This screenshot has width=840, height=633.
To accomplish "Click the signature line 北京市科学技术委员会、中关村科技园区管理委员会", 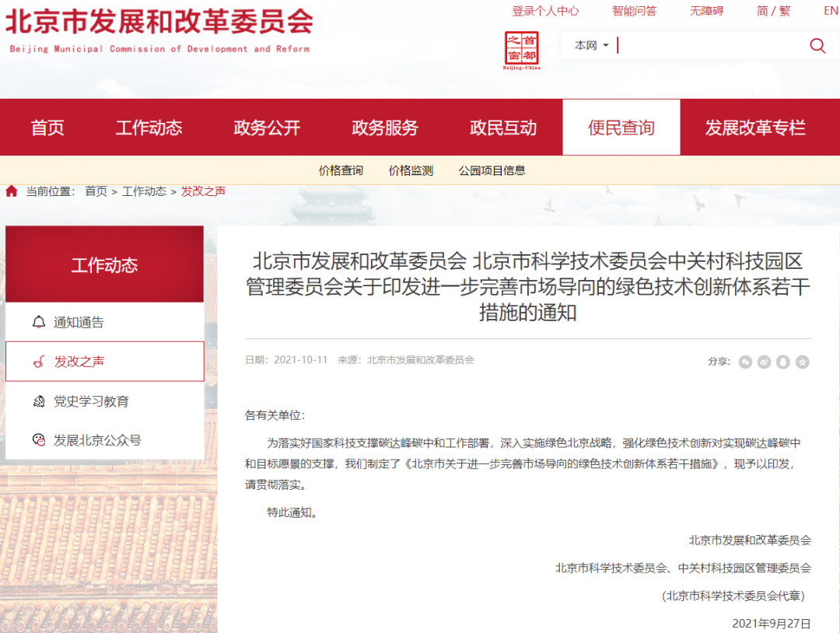I will pos(683,568).
